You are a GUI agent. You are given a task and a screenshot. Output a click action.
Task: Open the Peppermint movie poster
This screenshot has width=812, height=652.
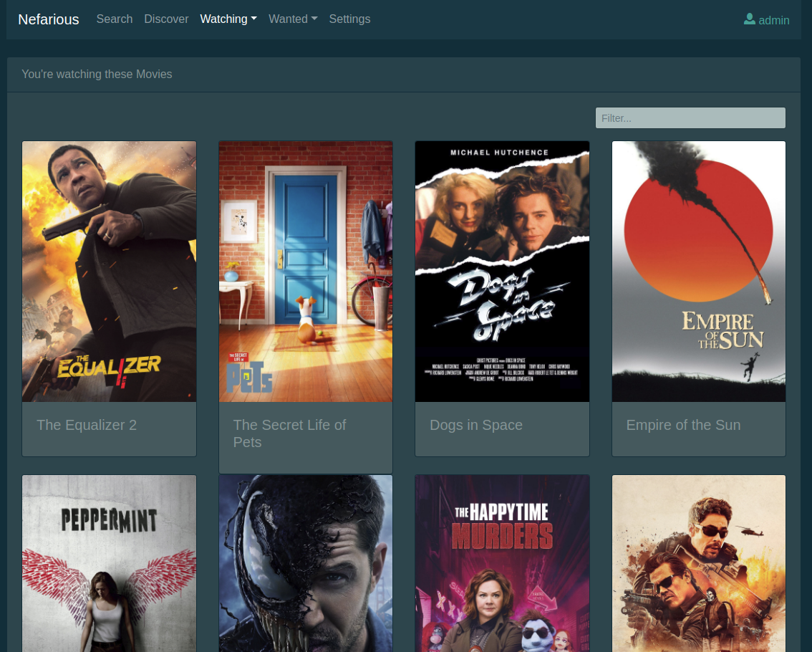(x=110, y=563)
